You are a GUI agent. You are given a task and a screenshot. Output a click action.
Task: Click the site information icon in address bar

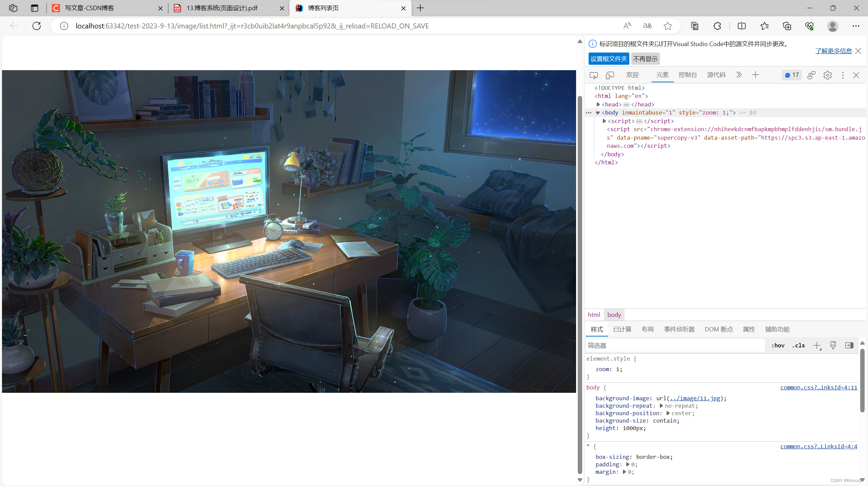coord(64,26)
